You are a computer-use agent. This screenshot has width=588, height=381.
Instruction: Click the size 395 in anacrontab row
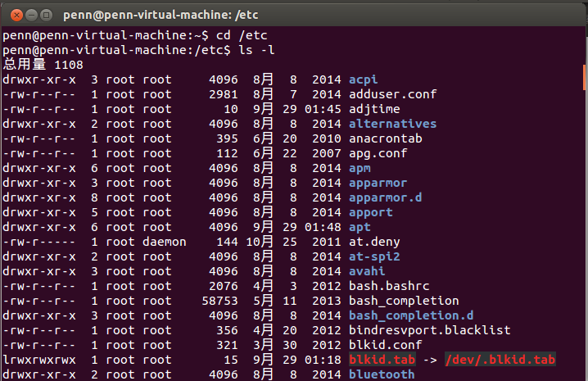227,138
